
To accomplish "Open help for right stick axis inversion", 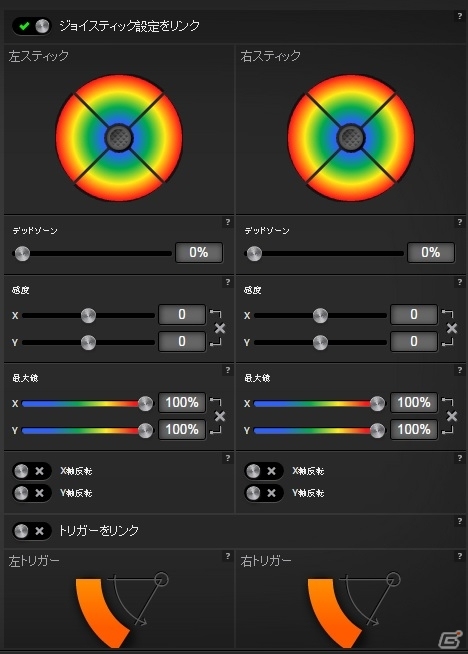I will pyautogui.click(x=460, y=458).
